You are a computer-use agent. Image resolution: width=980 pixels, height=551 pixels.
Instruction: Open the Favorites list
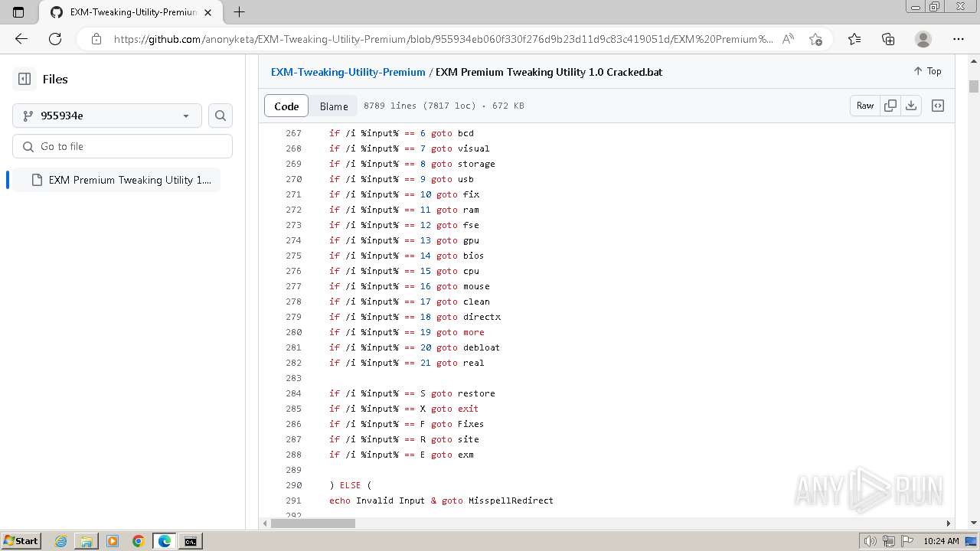point(854,39)
